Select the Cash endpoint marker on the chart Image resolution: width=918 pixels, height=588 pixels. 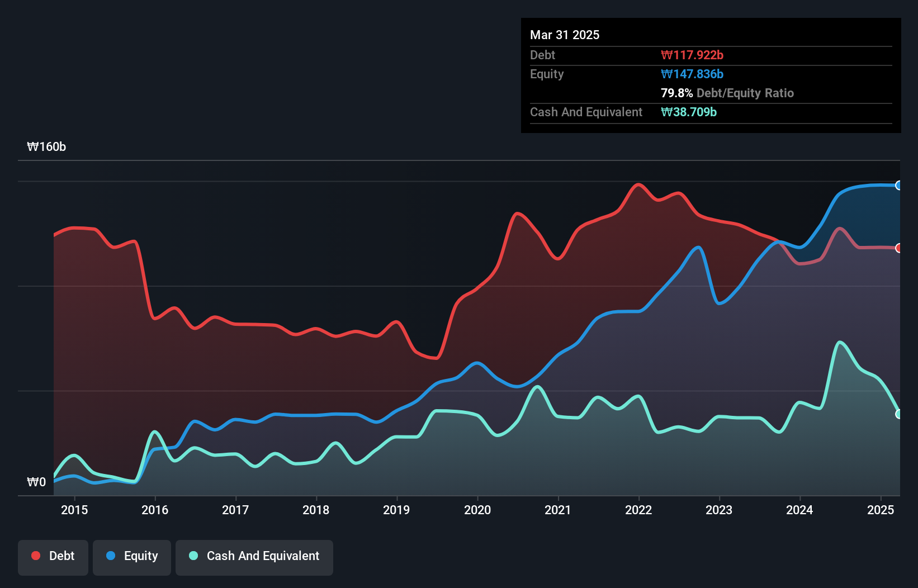[898, 414]
